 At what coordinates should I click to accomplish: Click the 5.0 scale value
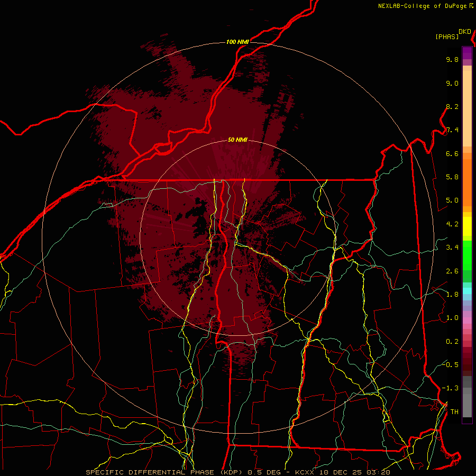pos(452,200)
